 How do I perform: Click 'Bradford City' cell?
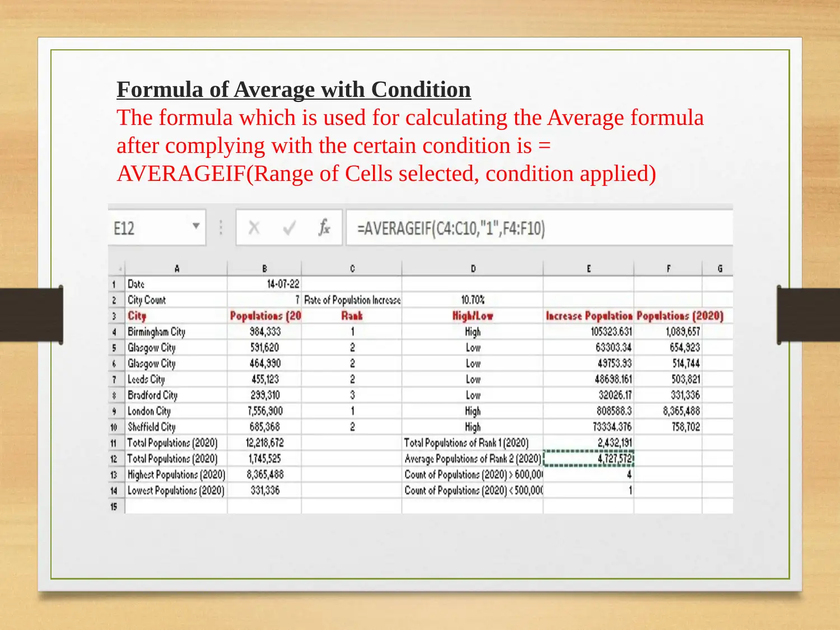click(176, 395)
